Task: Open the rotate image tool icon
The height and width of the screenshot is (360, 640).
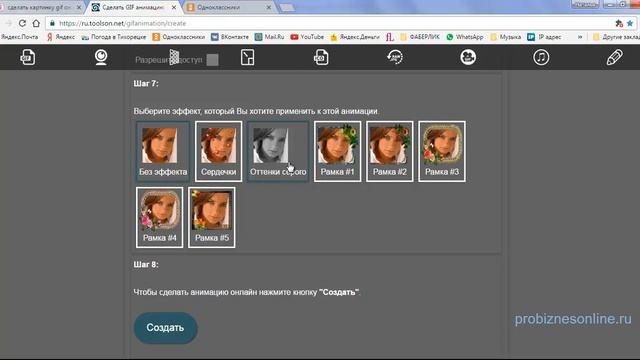Action: [395, 57]
